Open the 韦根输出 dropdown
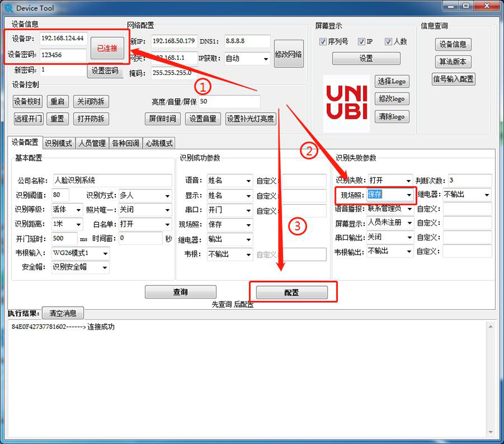This screenshot has height=444, width=504. click(390, 251)
